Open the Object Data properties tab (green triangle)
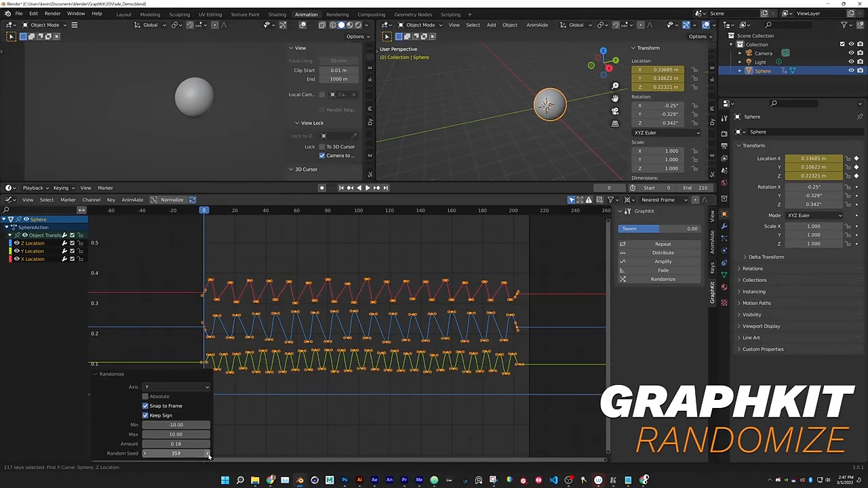Image resolution: width=868 pixels, height=488 pixels. pos(724,274)
